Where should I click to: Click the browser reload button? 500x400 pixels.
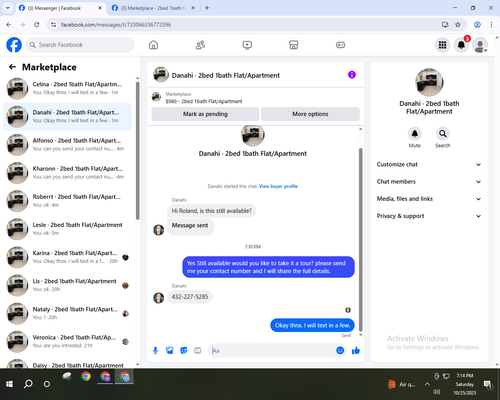coord(37,24)
